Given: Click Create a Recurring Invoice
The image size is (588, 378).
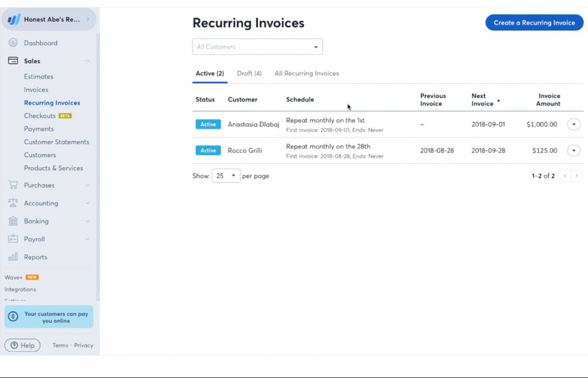Looking at the screenshot, I should click(534, 22).
